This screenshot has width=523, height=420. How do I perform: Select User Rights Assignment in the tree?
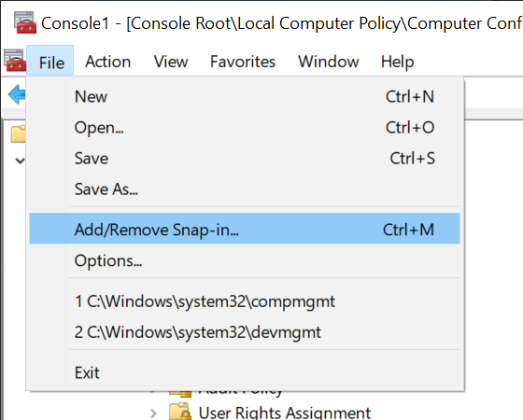click(284, 413)
